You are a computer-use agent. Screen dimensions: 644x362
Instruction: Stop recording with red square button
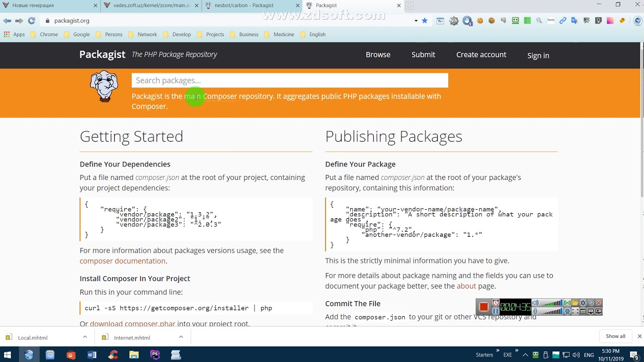click(484, 307)
